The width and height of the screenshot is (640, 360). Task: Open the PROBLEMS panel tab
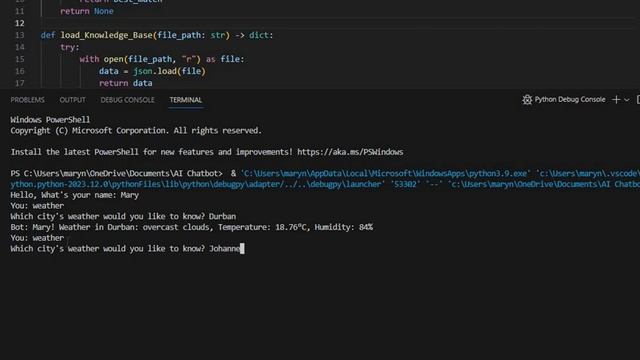27,100
